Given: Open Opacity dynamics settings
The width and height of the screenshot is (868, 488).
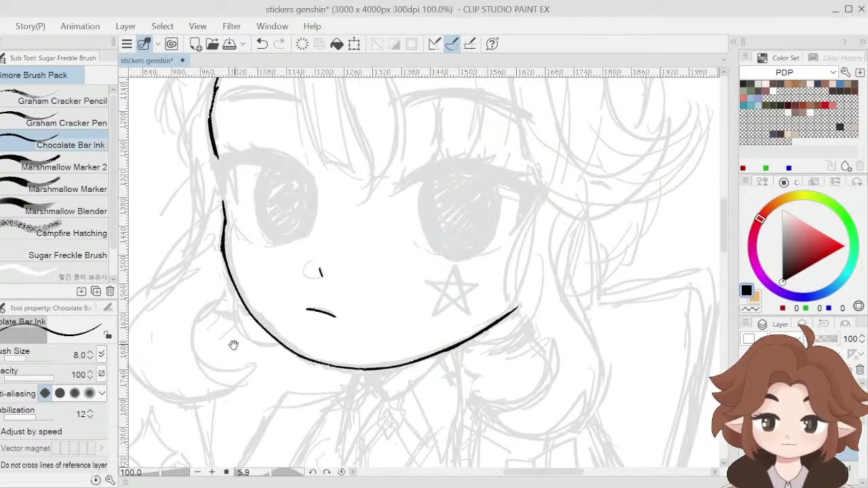Looking at the screenshot, I should 102,373.
